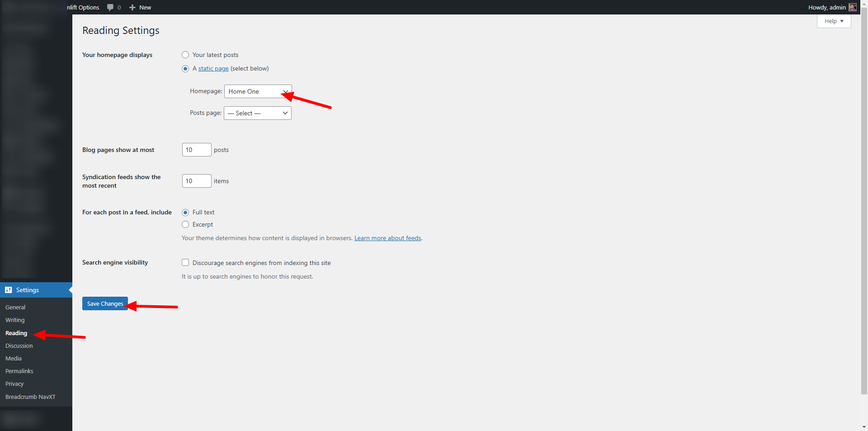Click the syndication feeds items field
This screenshot has width=868, height=431.
(x=196, y=181)
